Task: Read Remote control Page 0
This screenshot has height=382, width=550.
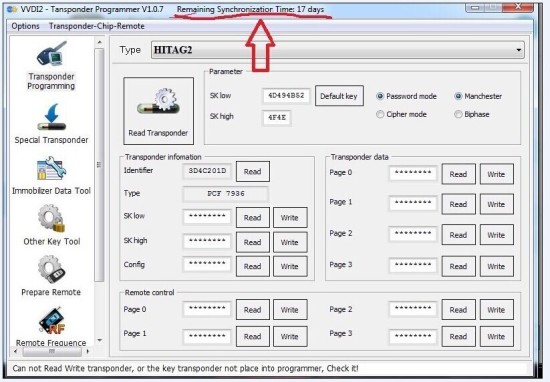Action: coord(253,310)
